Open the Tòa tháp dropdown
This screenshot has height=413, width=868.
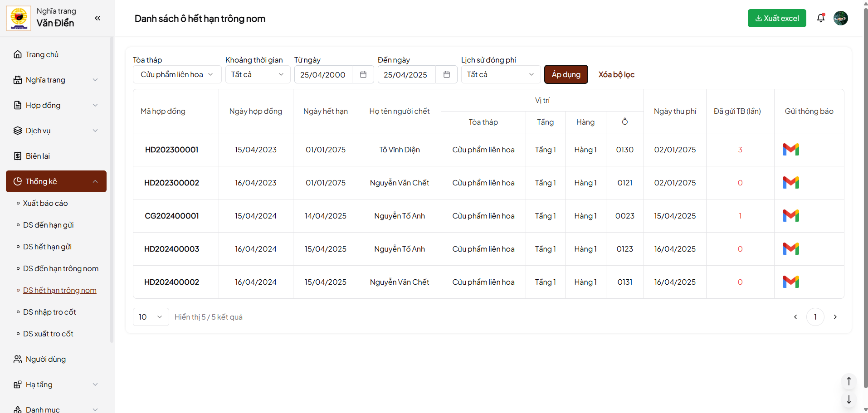click(177, 75)
